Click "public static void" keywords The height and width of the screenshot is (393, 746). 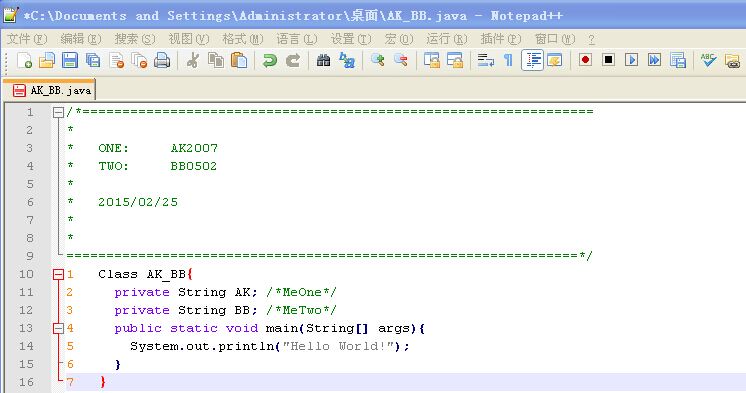pos(186,328)
